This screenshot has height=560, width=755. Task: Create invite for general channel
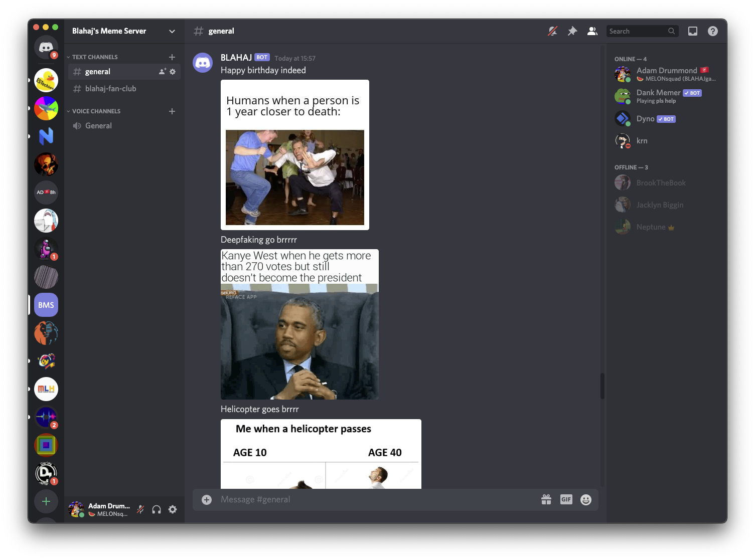pyautogui.click(x=163, y=72)
